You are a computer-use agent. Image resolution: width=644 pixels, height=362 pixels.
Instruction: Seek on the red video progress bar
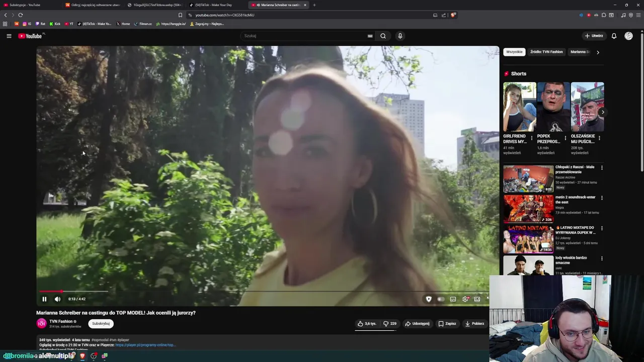264,291
